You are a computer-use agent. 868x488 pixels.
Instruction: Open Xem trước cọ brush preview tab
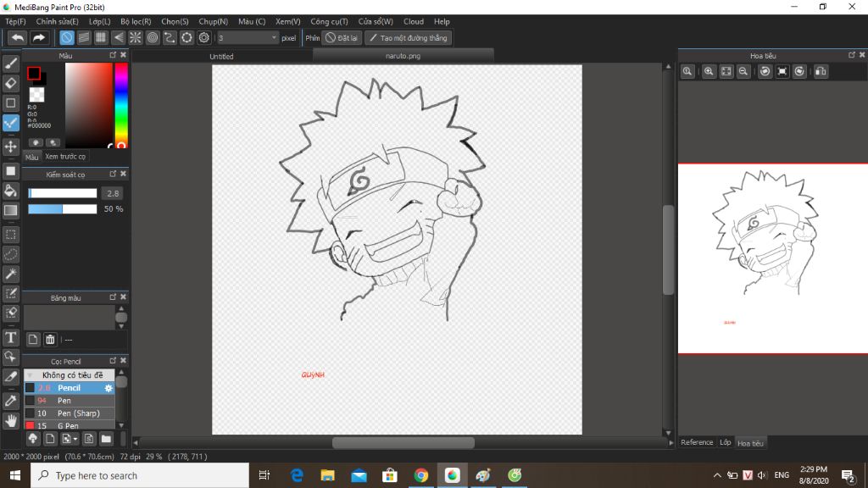[65, 157]
